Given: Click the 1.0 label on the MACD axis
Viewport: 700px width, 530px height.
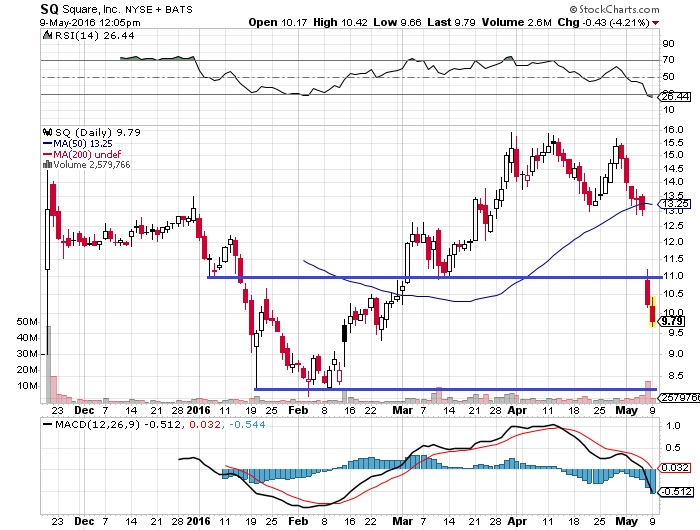Looking at the screenshot, I should (673, 426).
